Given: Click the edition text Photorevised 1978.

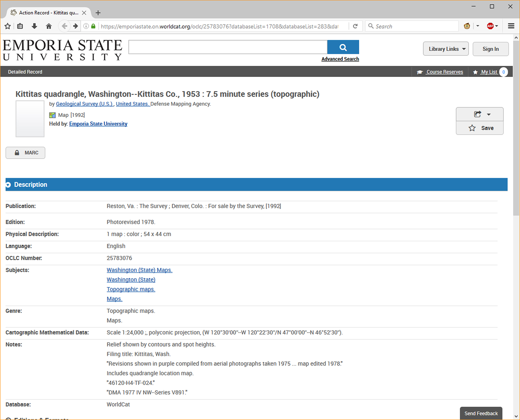Looking at the screenshot, I should tap(131, 222).
